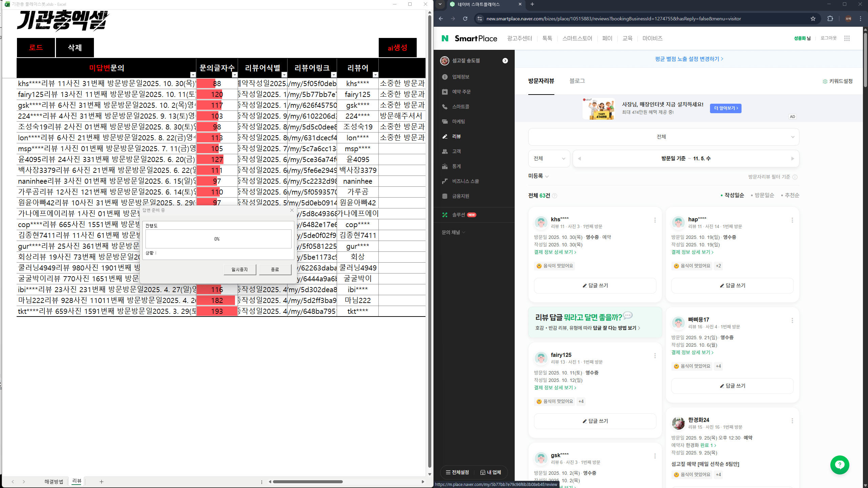This screenshot has width=868, height=488.
Task: Open the 미답변문의 column filter dropdown
Action: click(x=193, y=75)
